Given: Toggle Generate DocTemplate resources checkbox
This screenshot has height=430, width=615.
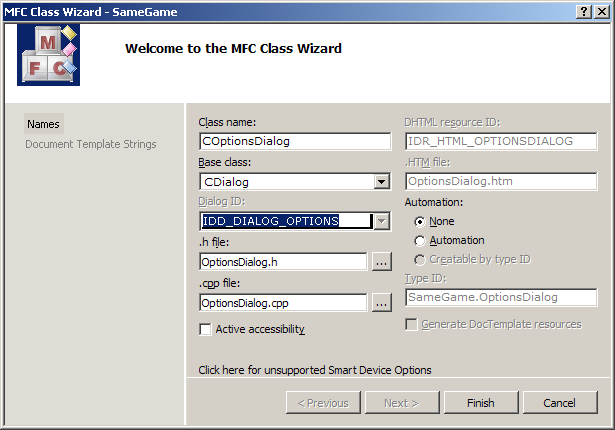Looking at the screenshot, I should tap(411, 324).
